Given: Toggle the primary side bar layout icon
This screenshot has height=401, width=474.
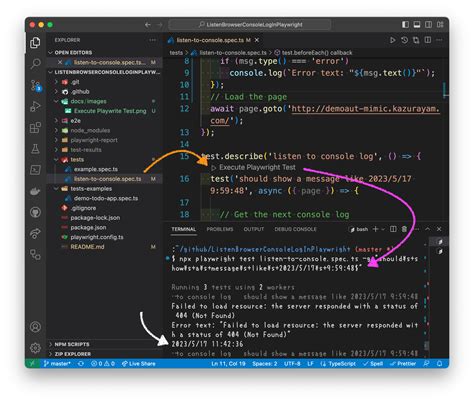Looking at the screenshot, I should (405, 25).
